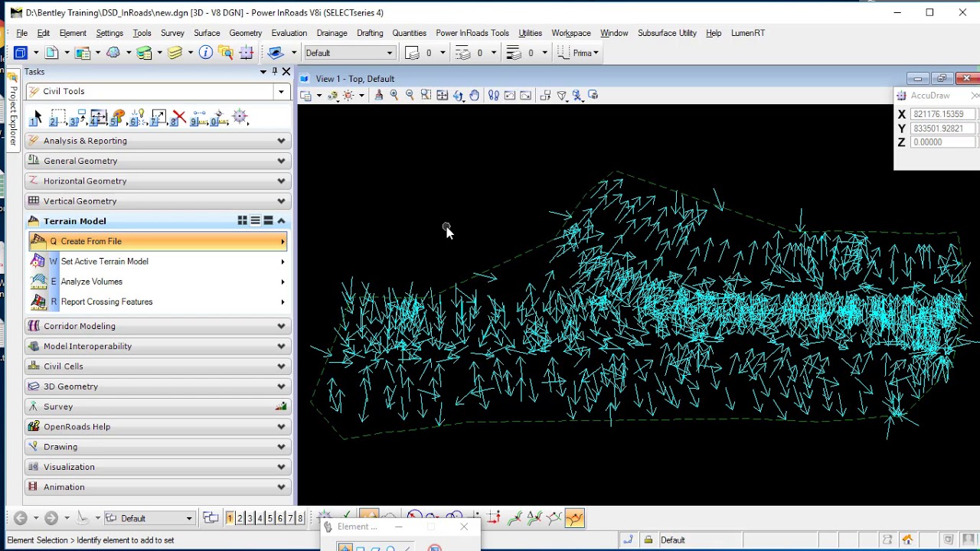Toggle view number 1 button
Image resolution: width=980 pixels, height=551 pixels.
pos(229,519)
